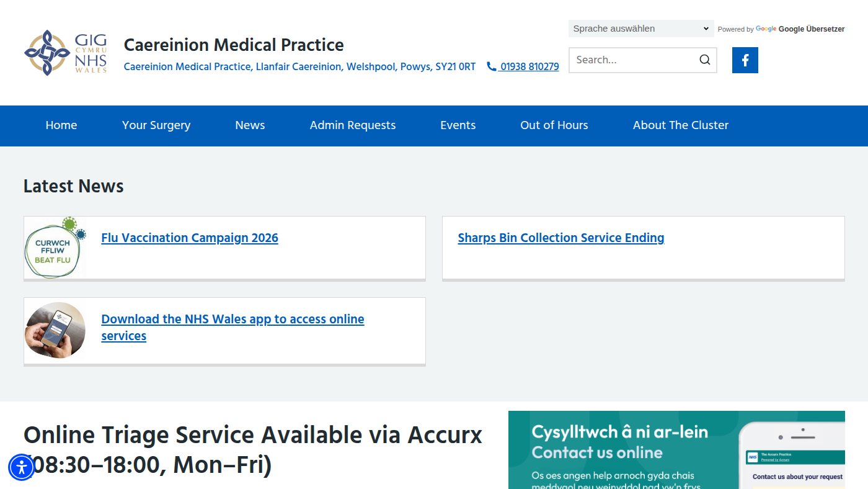Click the practice address text line
The width and height of the screenshot is (868, 489).
pos(299,66)
